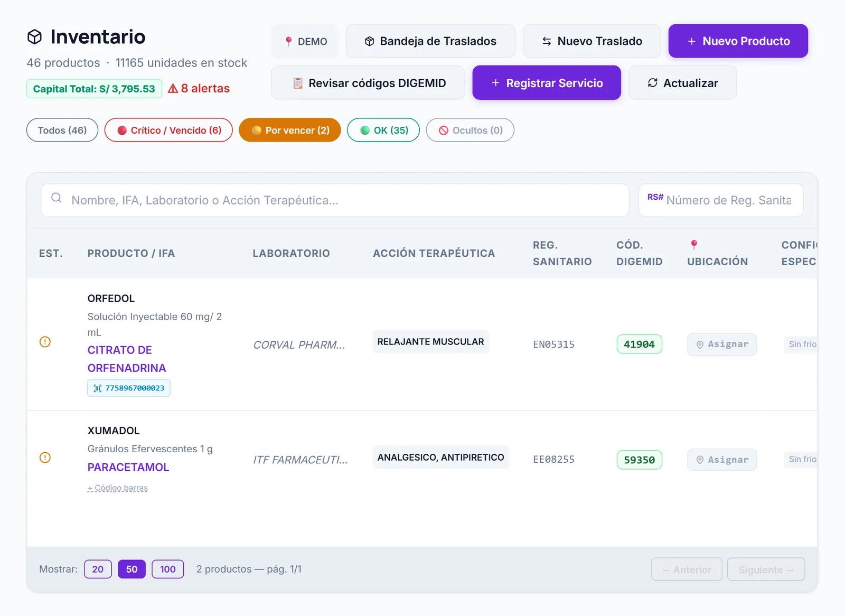Screen dimensions: 845x616
Task: Add a Nuevo Producto
Action: click(738, 41)
